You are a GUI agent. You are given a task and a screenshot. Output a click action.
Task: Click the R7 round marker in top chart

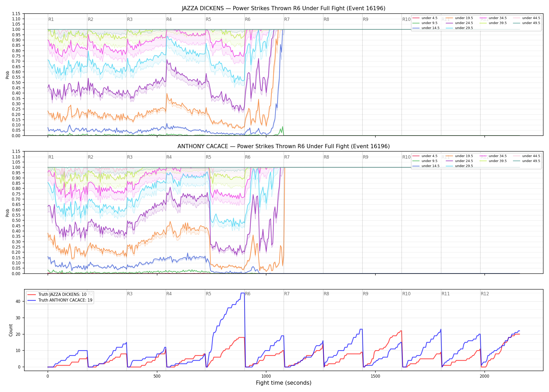coord(287,19)
